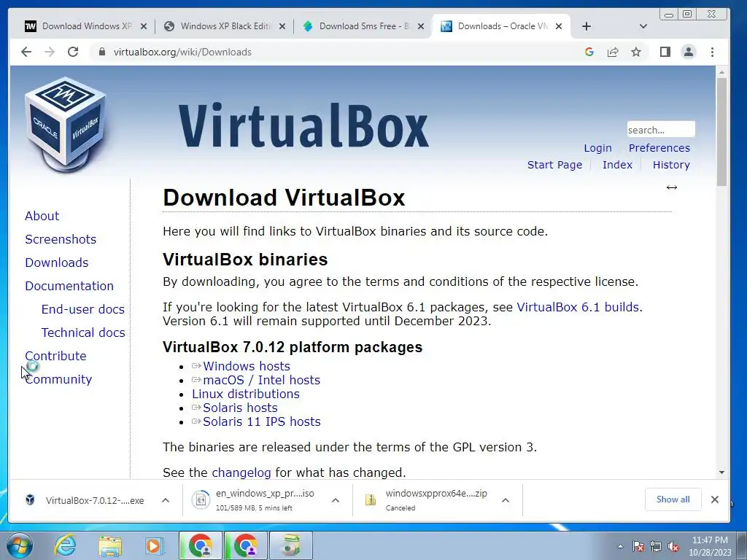Screen dimensions: 747x560
Task: Follow the VirtualBox 6.1 builds link
Action: (x=578, y=307)
